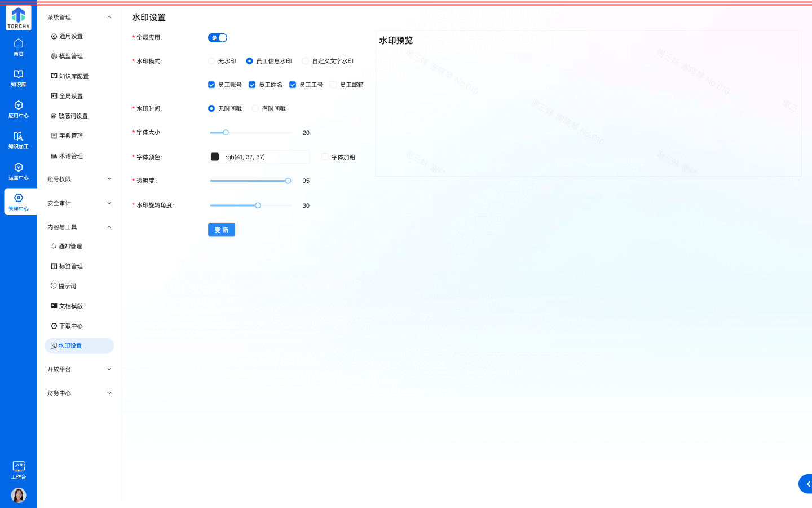812x508 pixels.
Task: Check the 员工邮箱 checkbox
Action: tap(334, 85)
